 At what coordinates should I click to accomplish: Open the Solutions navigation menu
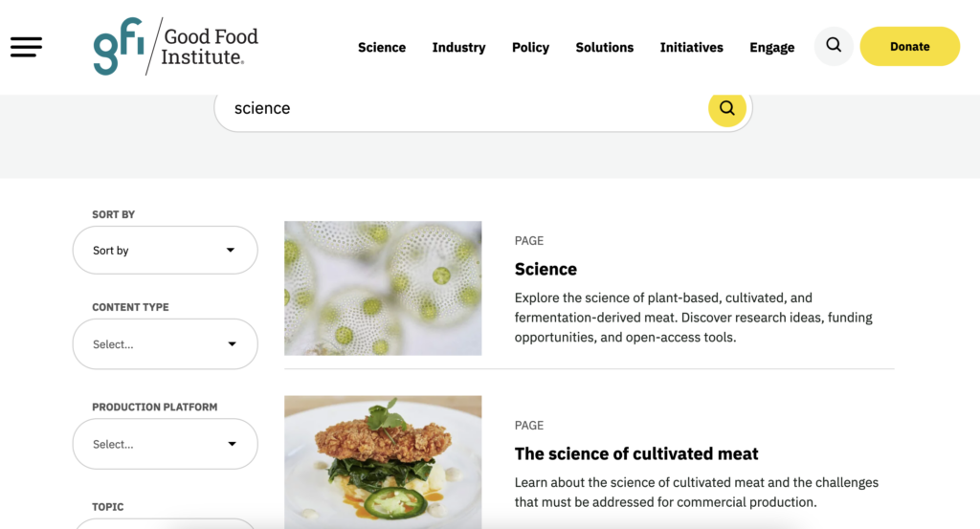click(x=604, y=48)
